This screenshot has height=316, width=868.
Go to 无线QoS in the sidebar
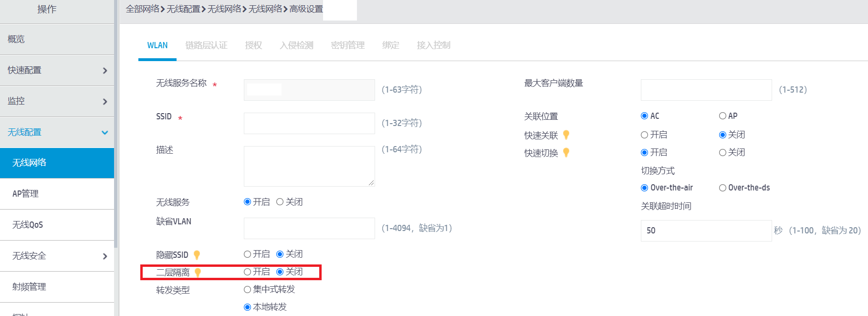click(x=28, y=225)
